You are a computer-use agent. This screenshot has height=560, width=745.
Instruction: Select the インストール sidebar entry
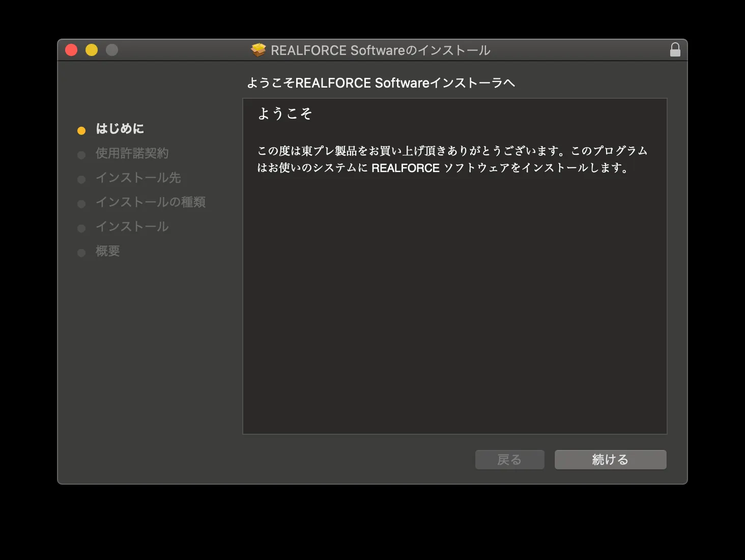point(132,227)
